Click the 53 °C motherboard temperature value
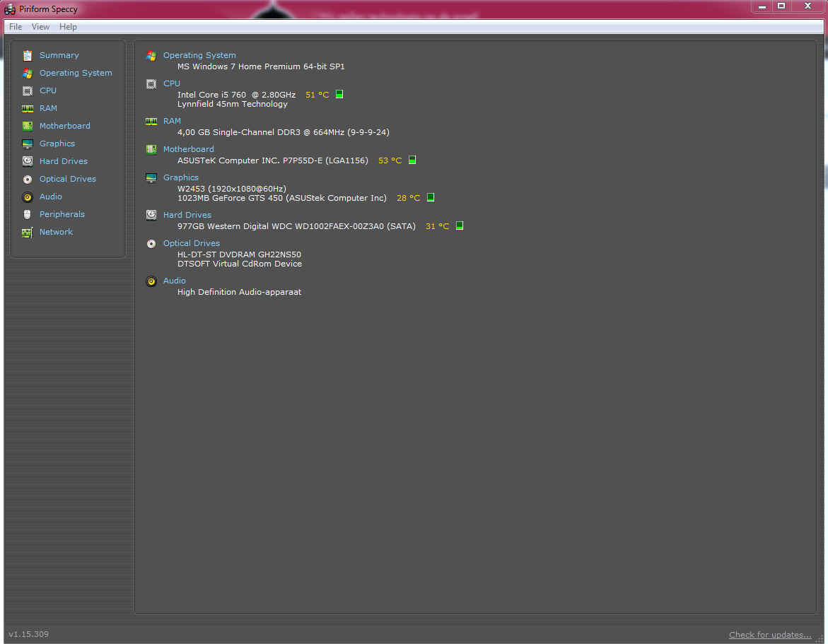 click(x=390, y=160)
